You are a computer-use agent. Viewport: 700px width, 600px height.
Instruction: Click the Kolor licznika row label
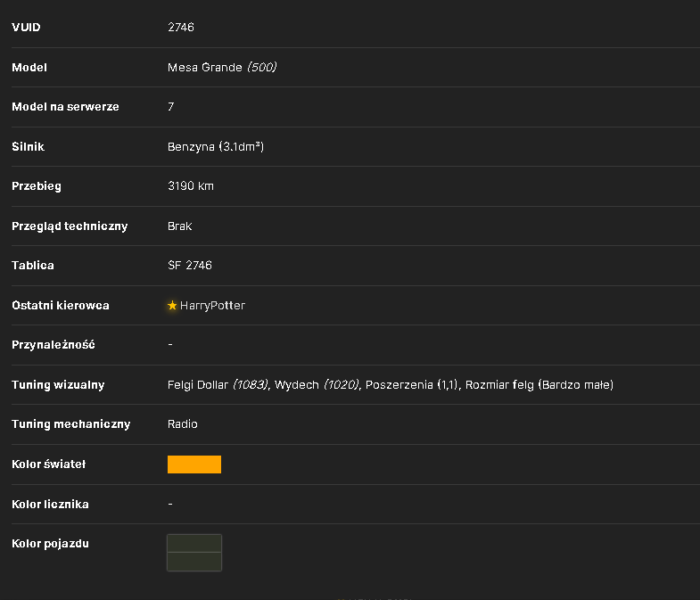(50, 505)
